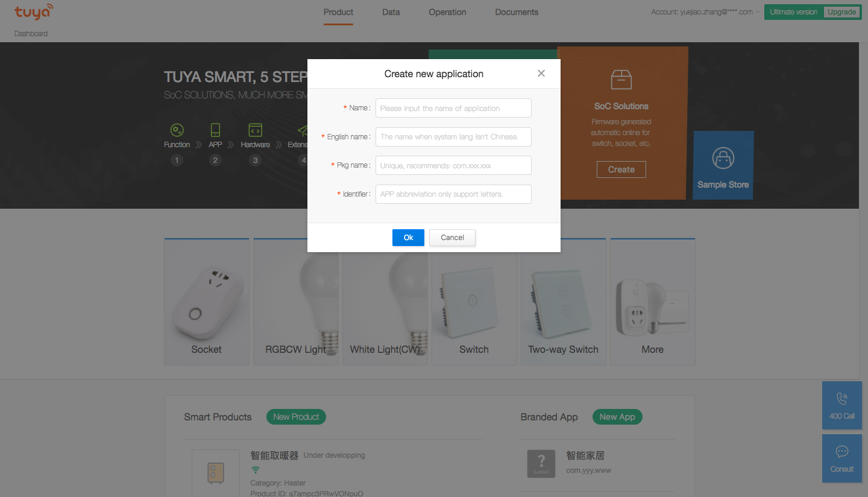
Task: Click step number 3 circle
Action: pyautogui.click(x=255, y=160)
